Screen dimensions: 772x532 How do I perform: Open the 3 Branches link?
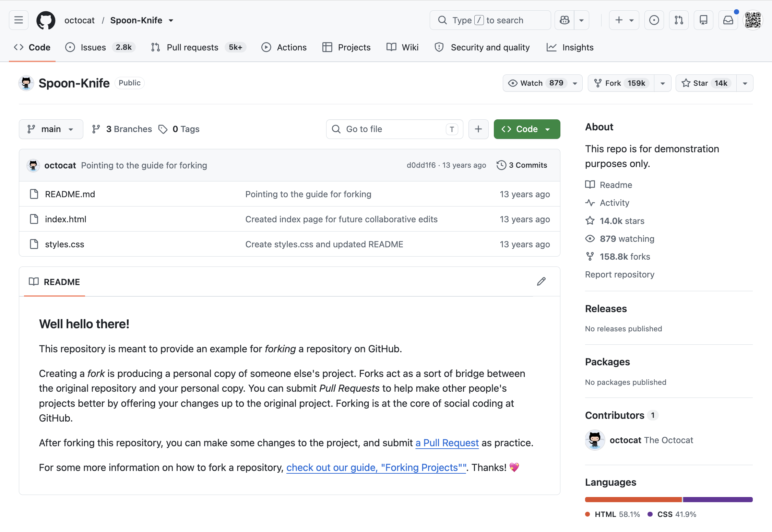click(x=122, y=129)
